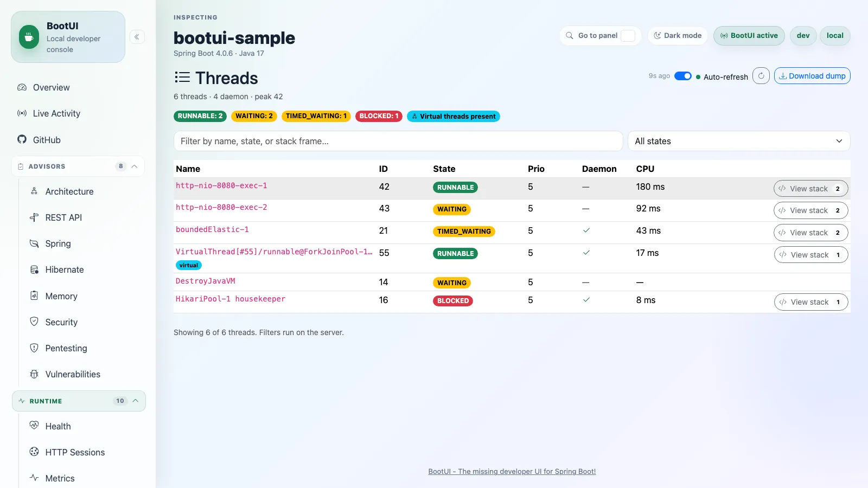The image size is (868, 488).
Task: Click the State column header
Action: 444,169
